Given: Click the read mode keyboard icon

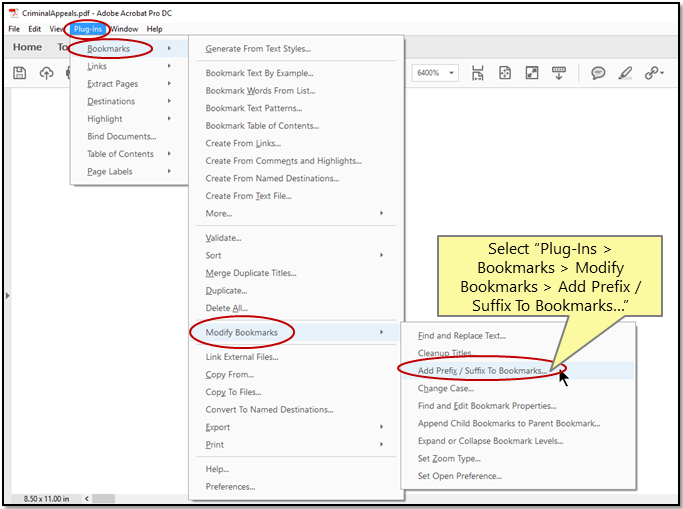Looking at the screenshot, I should pos(559,73).
